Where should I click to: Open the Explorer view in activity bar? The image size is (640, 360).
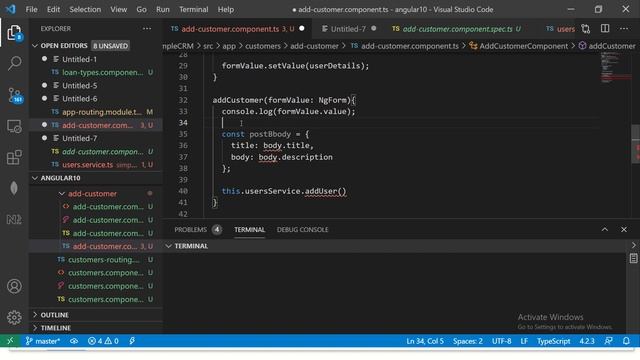click(x=14, y=33)
